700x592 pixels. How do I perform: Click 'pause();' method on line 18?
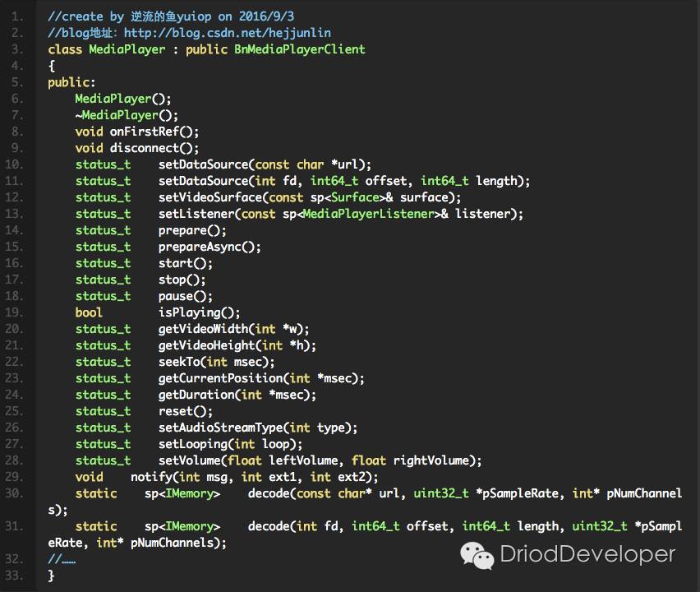click(185, 296)
